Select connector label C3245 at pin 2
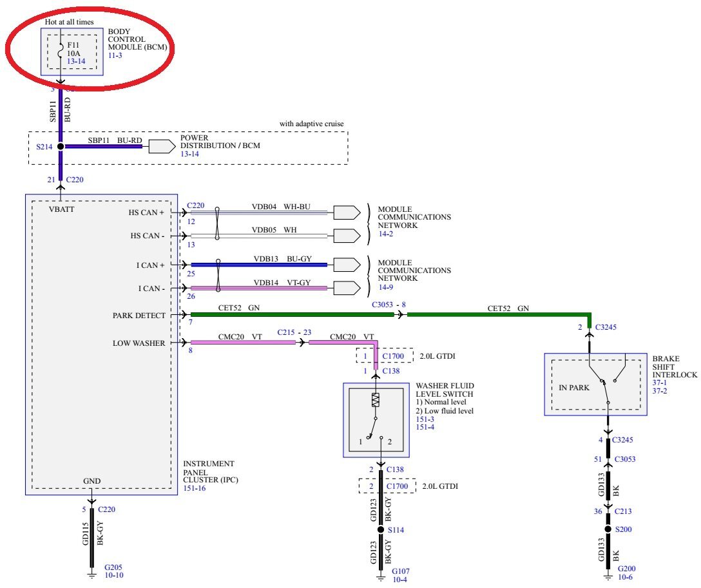Screen dimensions: 701x588 pos(606,327)
